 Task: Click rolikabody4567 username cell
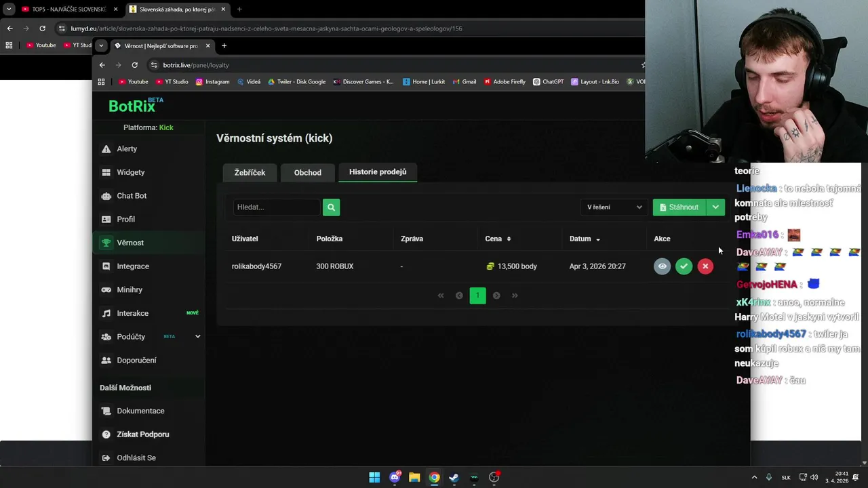256,266
